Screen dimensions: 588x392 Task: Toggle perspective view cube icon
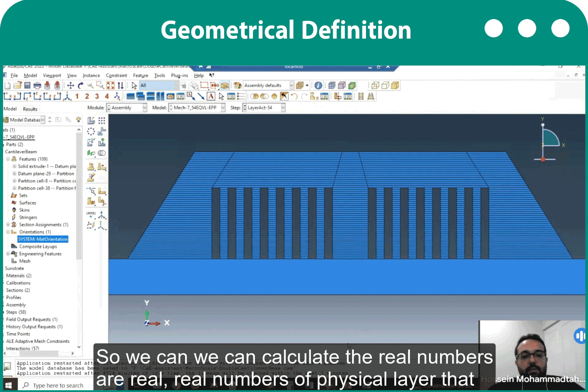[x=300, y=85]
